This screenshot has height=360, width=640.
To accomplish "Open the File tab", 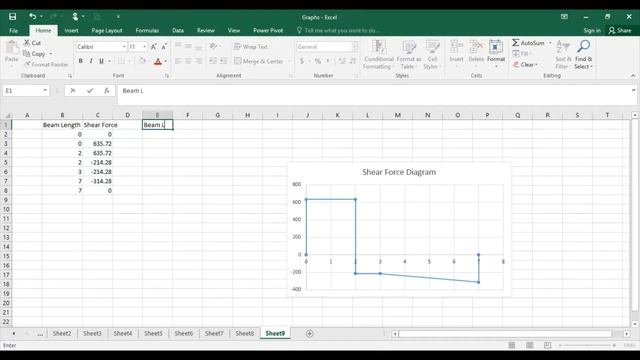I will pyautogui.click(x=13, y=31).
